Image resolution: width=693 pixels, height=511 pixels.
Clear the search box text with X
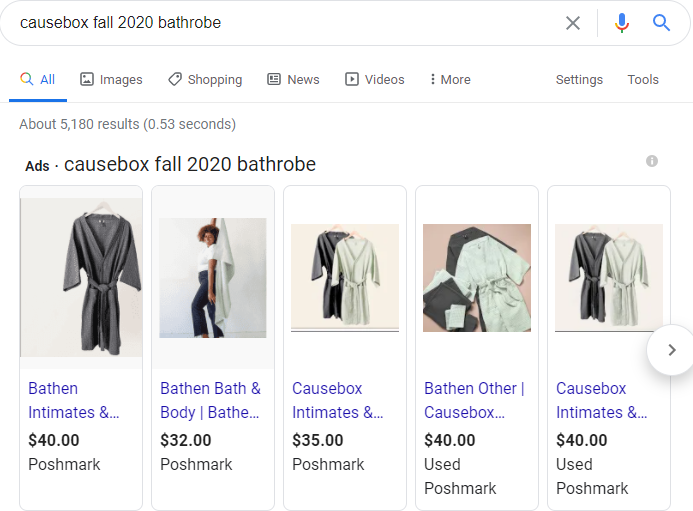pos(573,23)
